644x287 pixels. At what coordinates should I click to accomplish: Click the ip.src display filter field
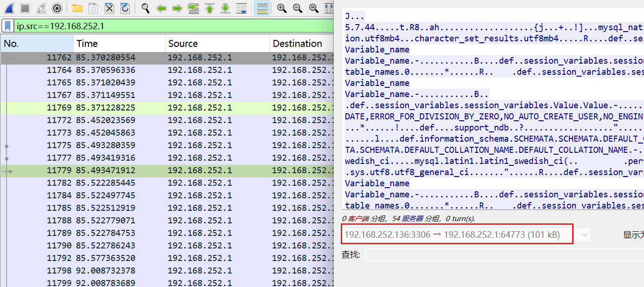(172, 26)
